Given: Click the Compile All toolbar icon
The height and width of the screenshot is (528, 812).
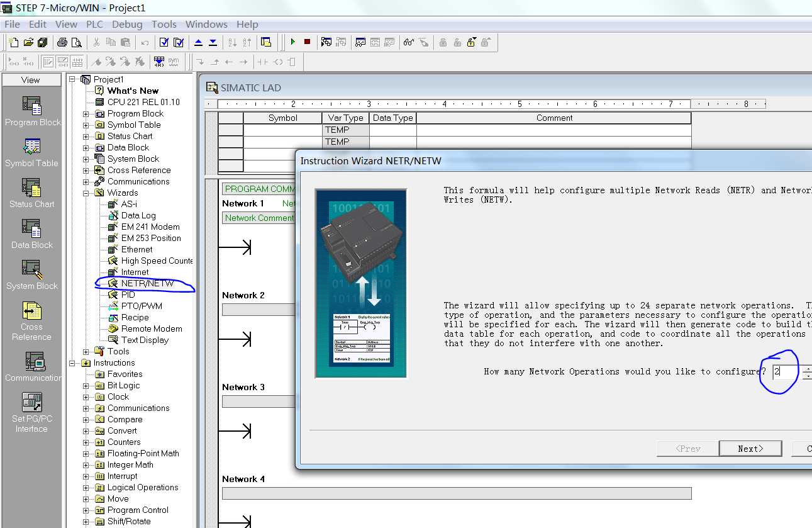Looking at the screenshot, I should [179, 42].
